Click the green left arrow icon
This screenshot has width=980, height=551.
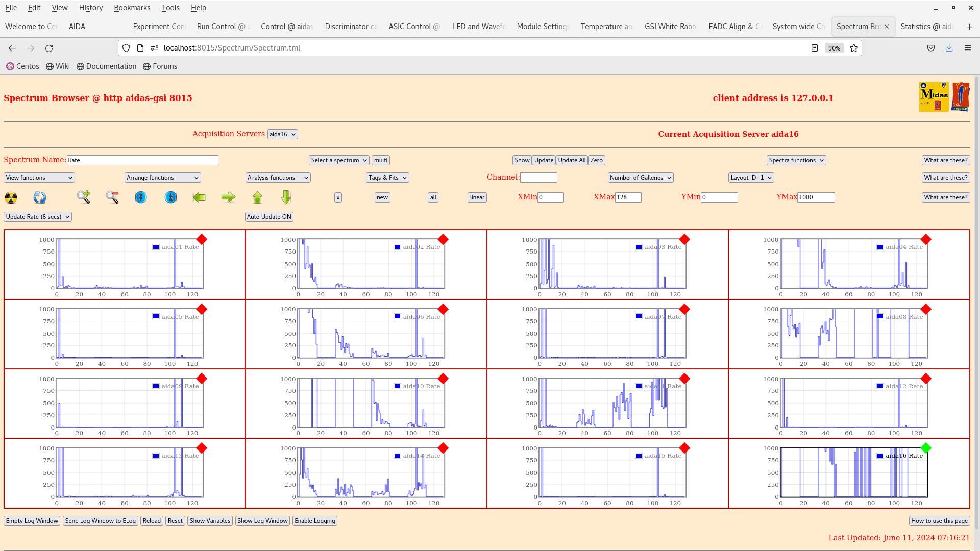[x=199, y=197]
